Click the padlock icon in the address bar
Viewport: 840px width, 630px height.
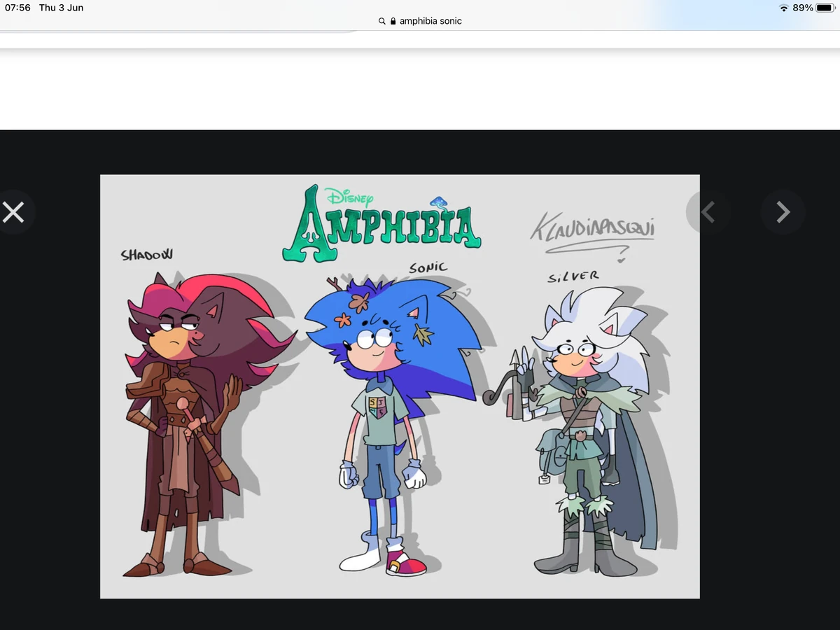tap(392, 20)
